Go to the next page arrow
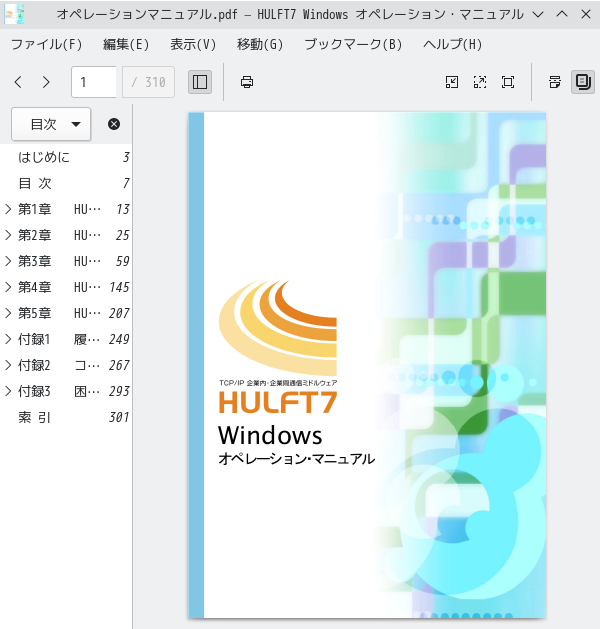 point(46,82)
